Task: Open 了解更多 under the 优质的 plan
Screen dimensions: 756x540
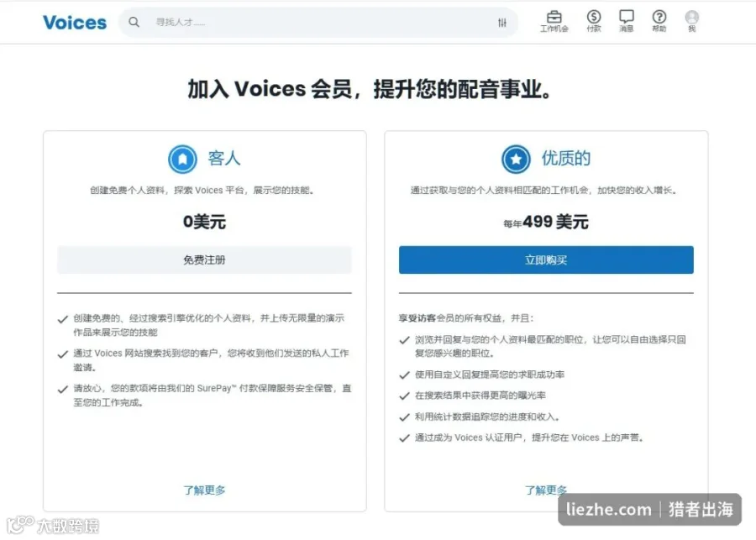Action: (x=546, y=490)
